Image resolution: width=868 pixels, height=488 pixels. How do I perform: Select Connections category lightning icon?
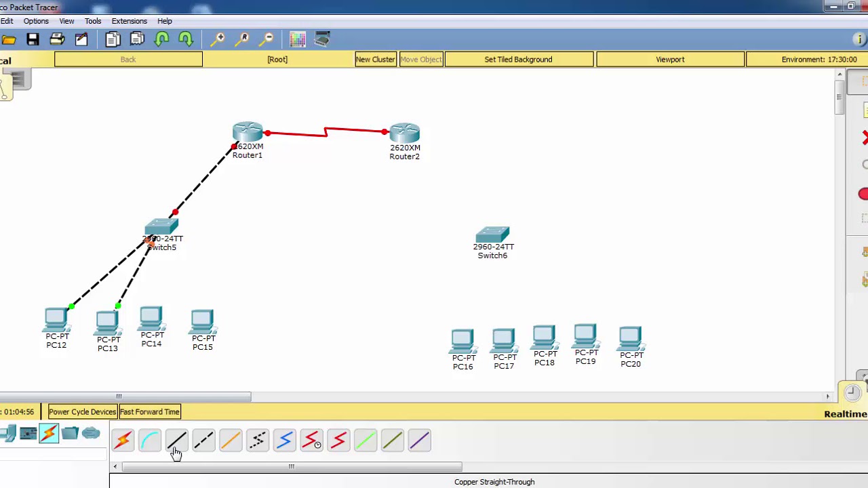tap(49, 433)
